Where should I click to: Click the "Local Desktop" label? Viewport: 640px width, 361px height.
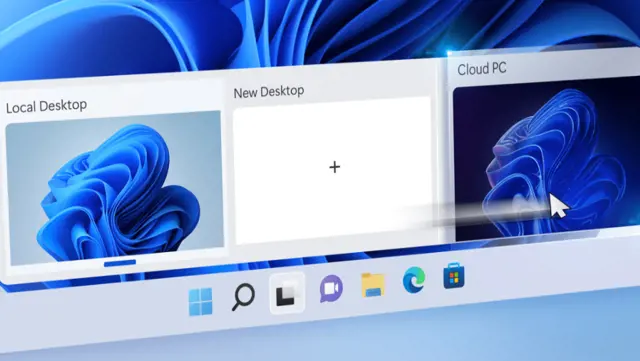[x=46, y=106]
